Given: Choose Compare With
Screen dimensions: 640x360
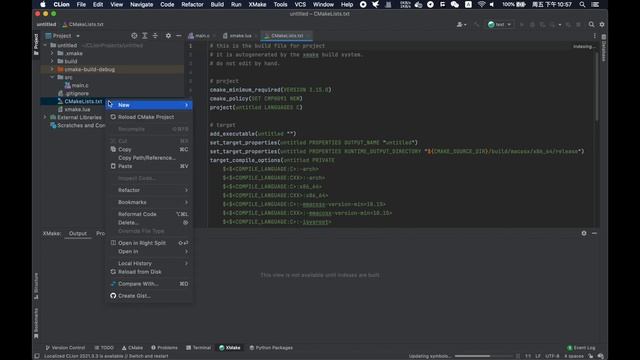Looking at the screenshot, I should tap(149, 284).
